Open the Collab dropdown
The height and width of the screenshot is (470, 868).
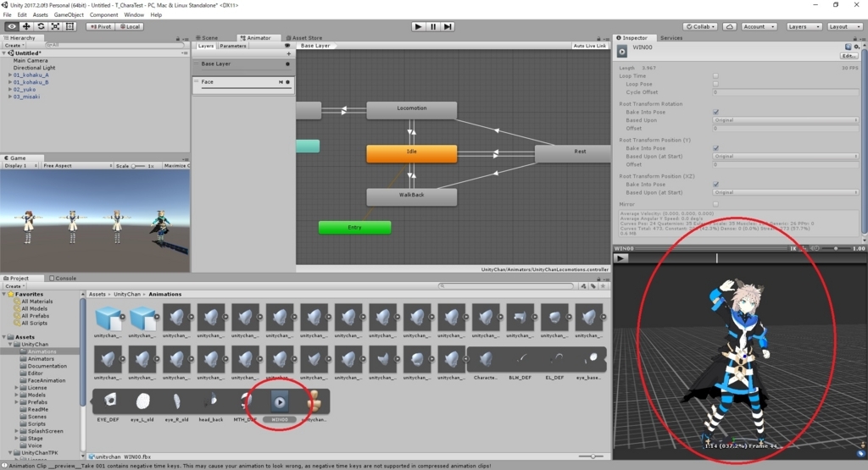700,26
